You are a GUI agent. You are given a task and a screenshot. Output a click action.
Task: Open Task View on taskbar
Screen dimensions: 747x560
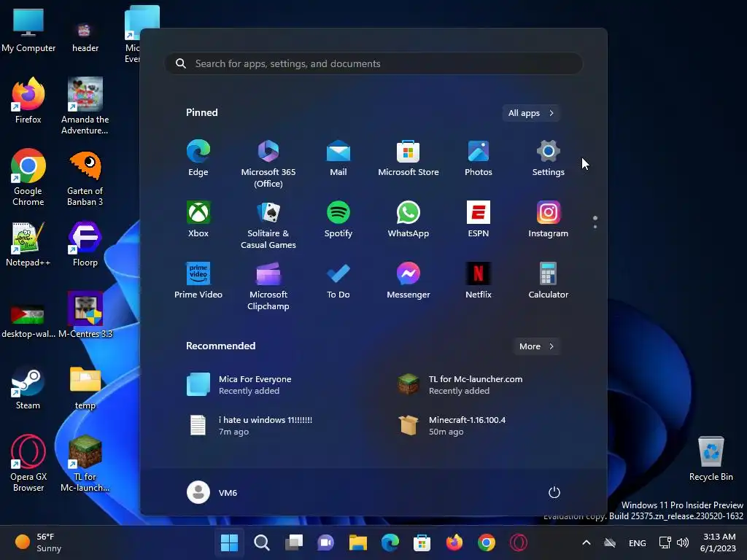pos(293,542)
